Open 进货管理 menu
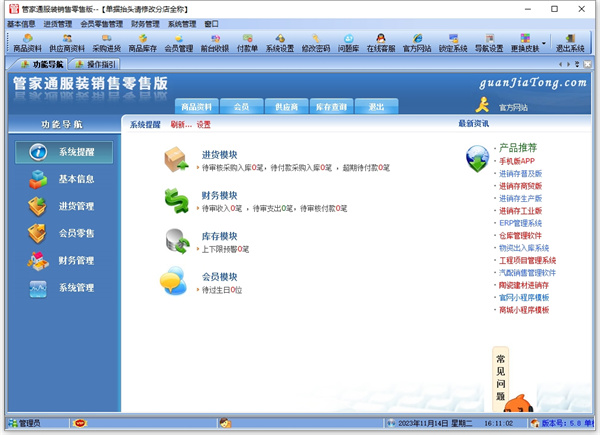This screenshot has height=435, width=600. click(x=57, y=24)
